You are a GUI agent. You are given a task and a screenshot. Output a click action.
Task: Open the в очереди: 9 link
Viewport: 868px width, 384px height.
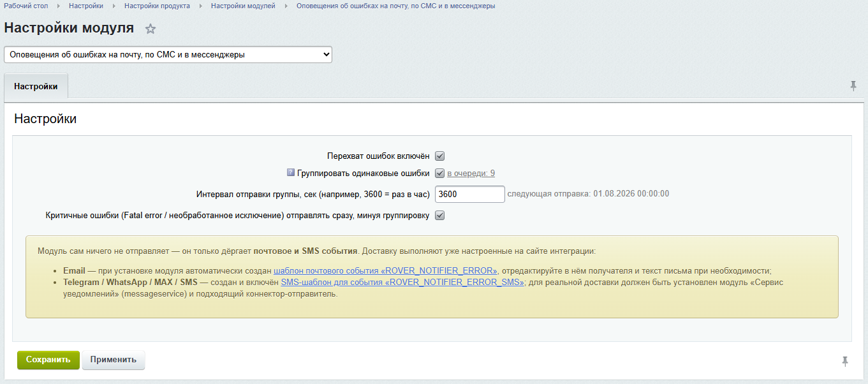471,174
